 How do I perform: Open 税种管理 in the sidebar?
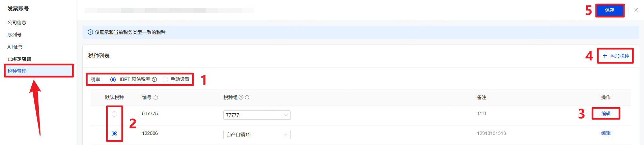pyautogui.click(x=17, y=71)
